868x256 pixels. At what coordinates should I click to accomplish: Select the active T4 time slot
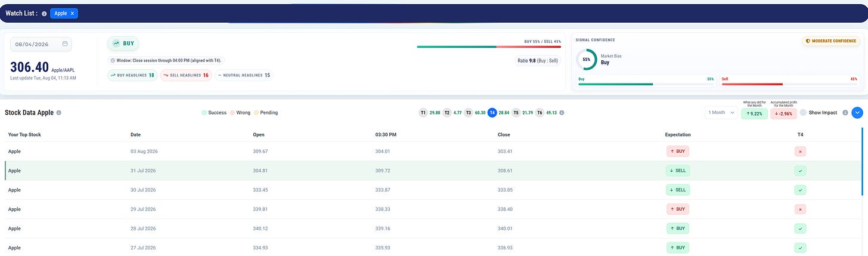tap(492, 112)
